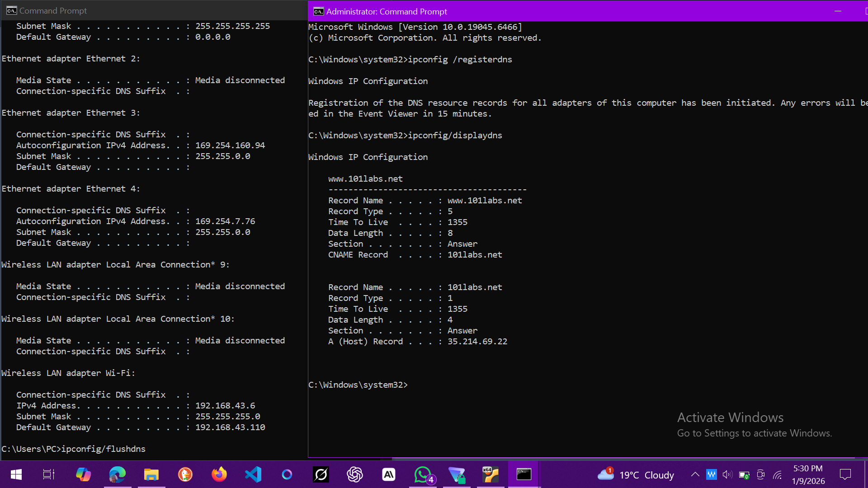Open File Explorer from the taskbar
This screenshot has width=868, height=488.
coord(151,474)
